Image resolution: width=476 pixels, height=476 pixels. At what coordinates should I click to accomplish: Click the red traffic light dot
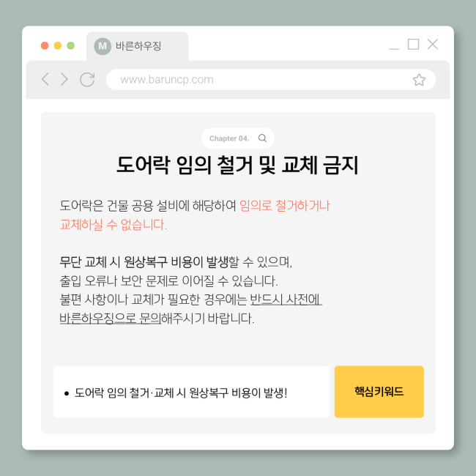tap(45, 45)
